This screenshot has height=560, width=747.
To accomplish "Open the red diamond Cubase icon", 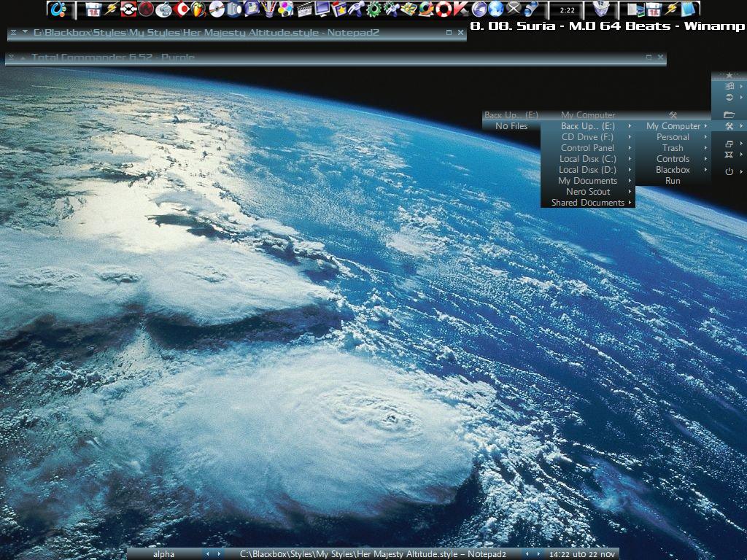I will pyautogui.click(x=181, y=9).
